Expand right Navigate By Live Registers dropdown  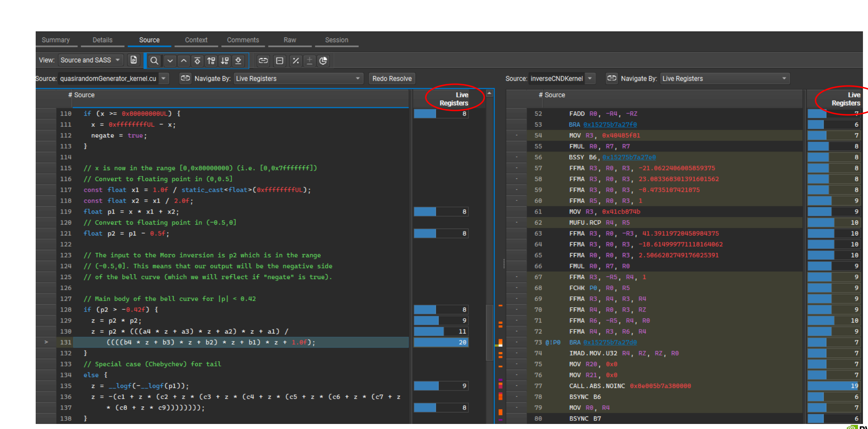pos(725,79)
